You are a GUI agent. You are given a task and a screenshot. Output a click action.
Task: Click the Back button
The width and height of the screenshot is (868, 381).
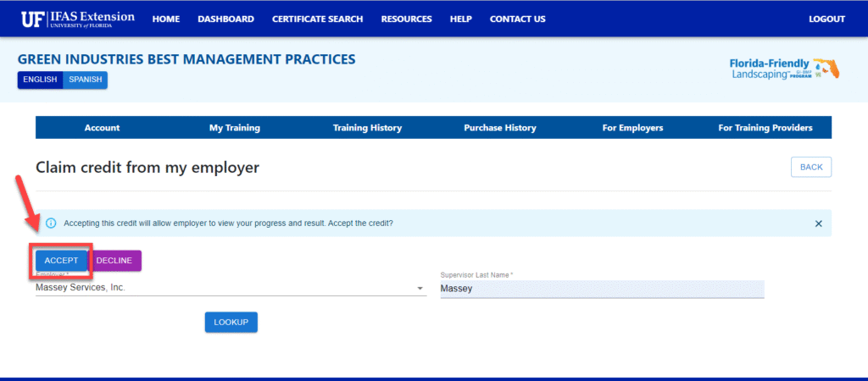pos(811,167)
